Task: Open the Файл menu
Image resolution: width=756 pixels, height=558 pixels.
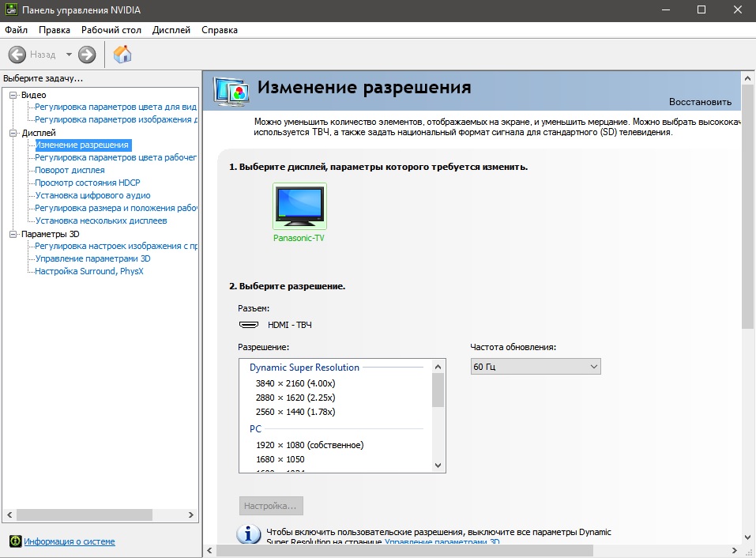Action: coord(16,30)
